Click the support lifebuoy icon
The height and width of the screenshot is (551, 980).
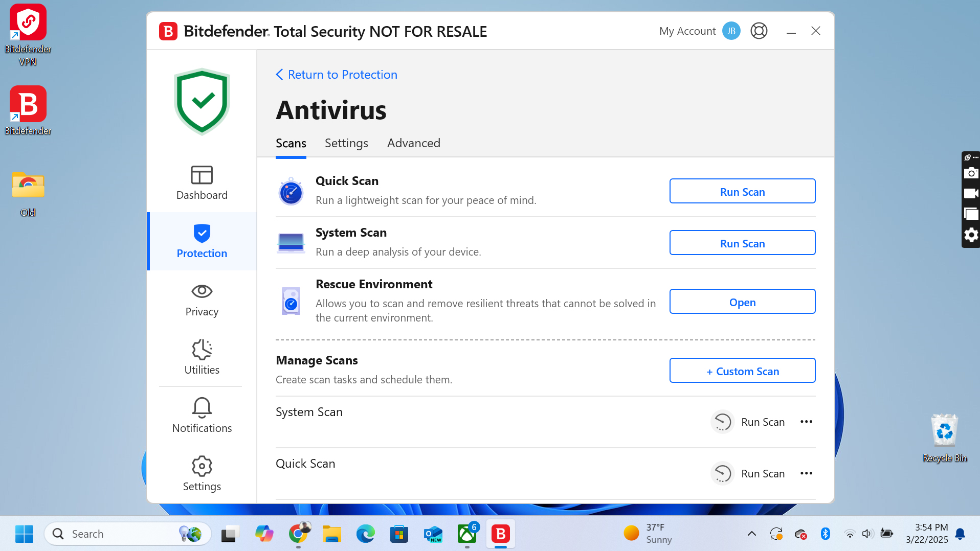click(x=759, y=31)
